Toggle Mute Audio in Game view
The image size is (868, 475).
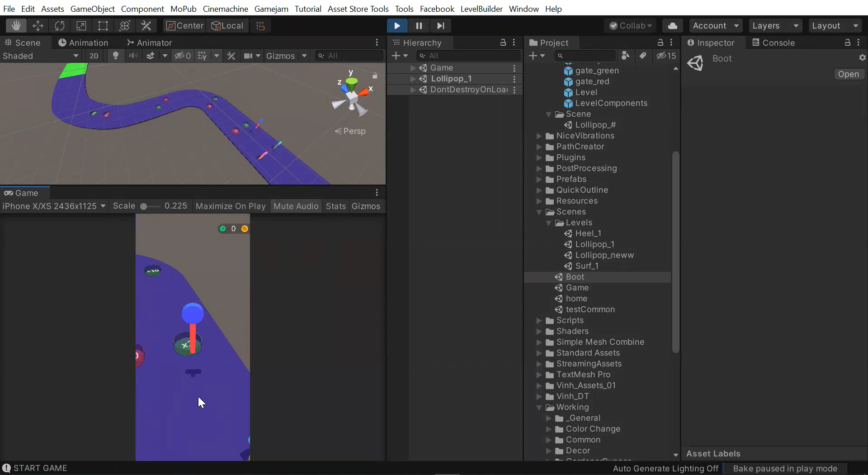click(296, 206)
